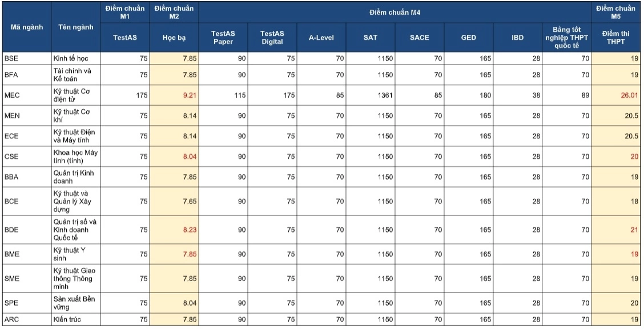The height and width of the screenshot is (329, 644).
Task: Select the Tên ngành header cell
Action: [x=76, y=27]
